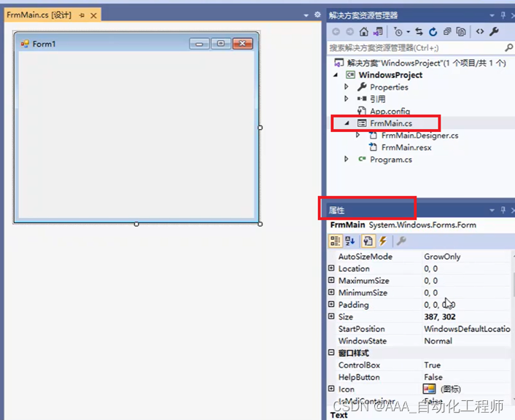Toggle the Categorized view in Properties toolbar

[336, 241]
